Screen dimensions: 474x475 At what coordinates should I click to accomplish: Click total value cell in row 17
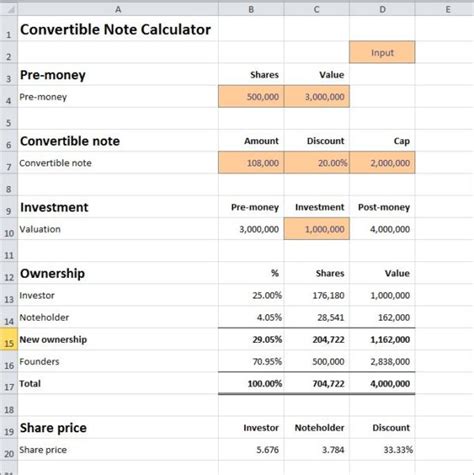click(382, 383)
